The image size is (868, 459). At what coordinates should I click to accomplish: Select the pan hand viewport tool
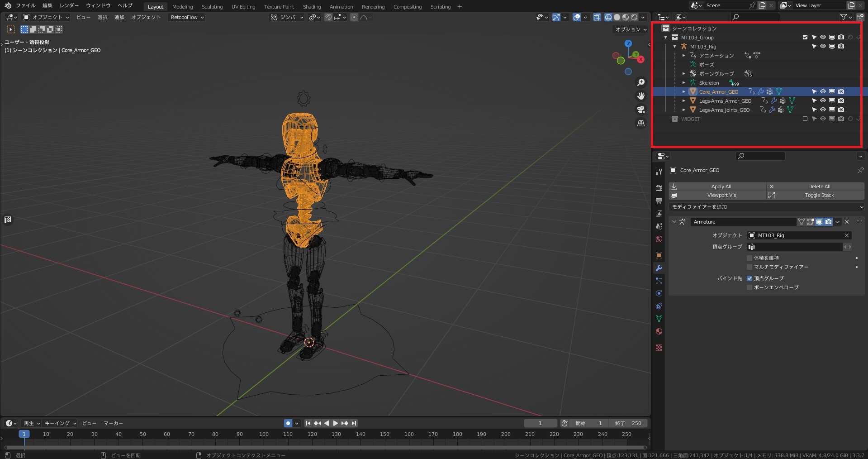[641, 96]
